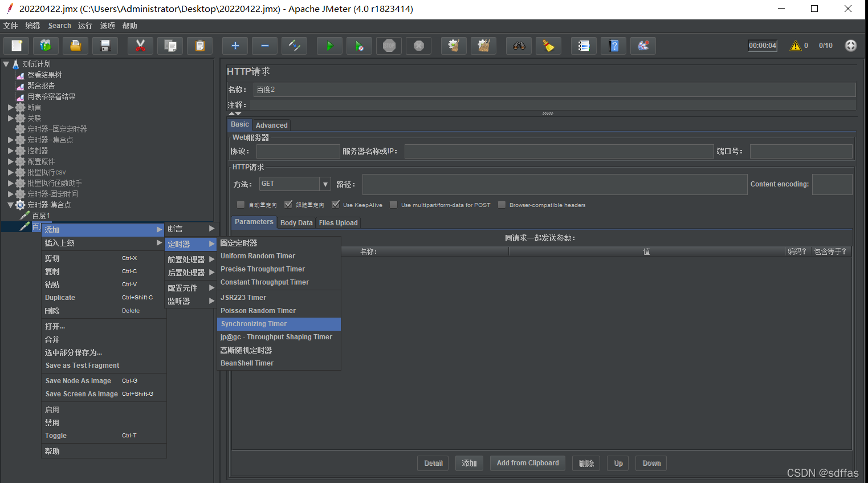The image size is (868, 483).
Task: Select Constant Throughput Timer menu entry
Action: pyautogui.click(x=279, y=282)
